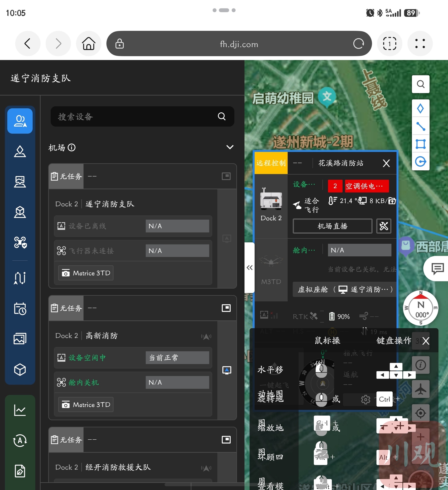Open the scheduled task plan sidebar icon
Viewport: 448px width, 490px height.
[x=20, y=309]
